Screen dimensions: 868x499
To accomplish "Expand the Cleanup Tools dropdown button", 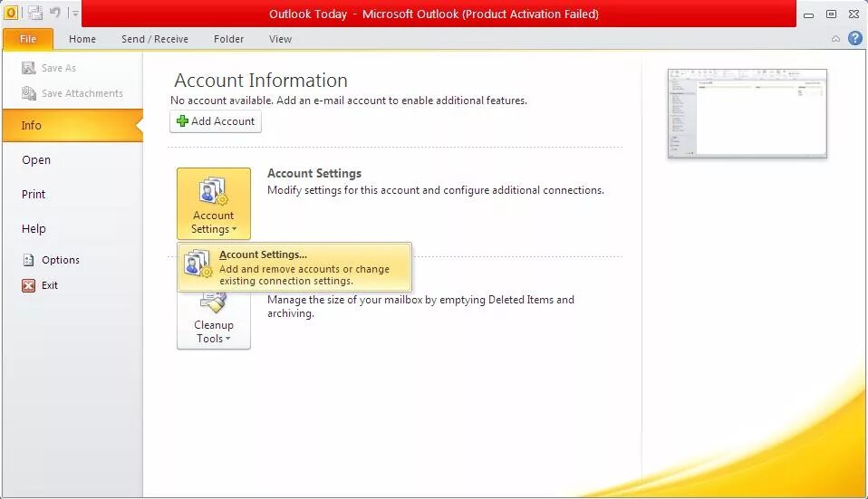I will pos(214,320).
